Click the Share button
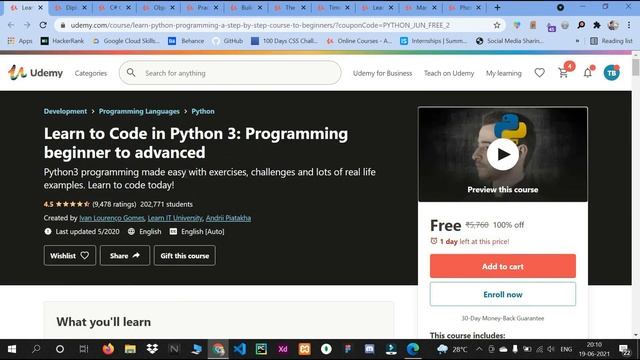The height and width of the screenshot is (360, 640). 125,256
